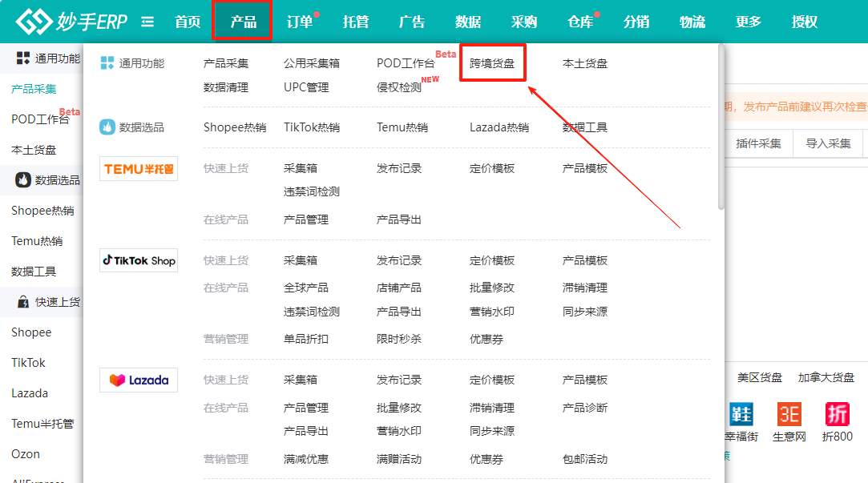Open POD工作台 in dropdown menu
The height and width of the screenshot is (483, 868).
pos(406,63)
